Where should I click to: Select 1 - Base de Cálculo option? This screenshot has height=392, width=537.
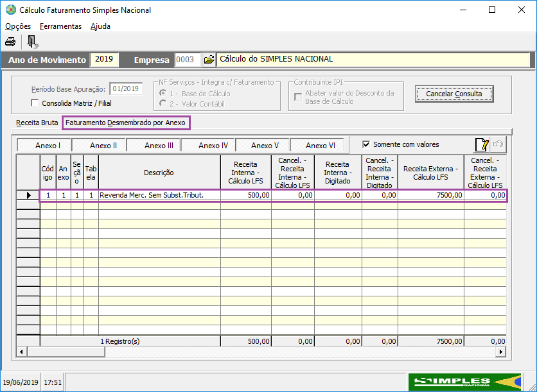point(163,93)
